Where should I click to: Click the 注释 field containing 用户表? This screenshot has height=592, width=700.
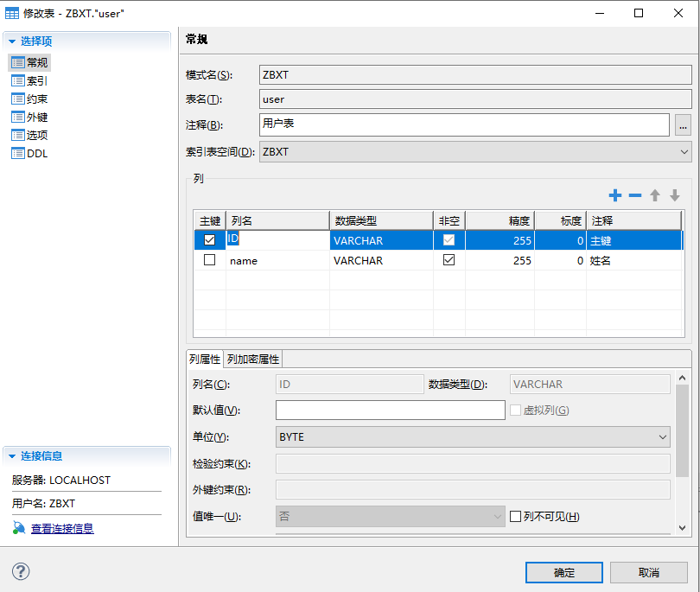click(x=464, y=124)
